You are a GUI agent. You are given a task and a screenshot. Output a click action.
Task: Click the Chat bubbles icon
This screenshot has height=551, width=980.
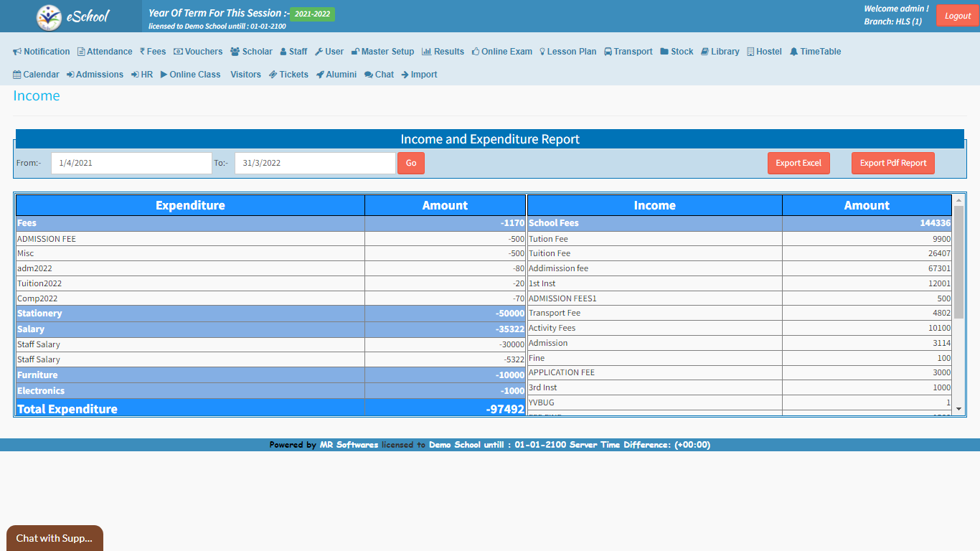click(x=368, y=75)
